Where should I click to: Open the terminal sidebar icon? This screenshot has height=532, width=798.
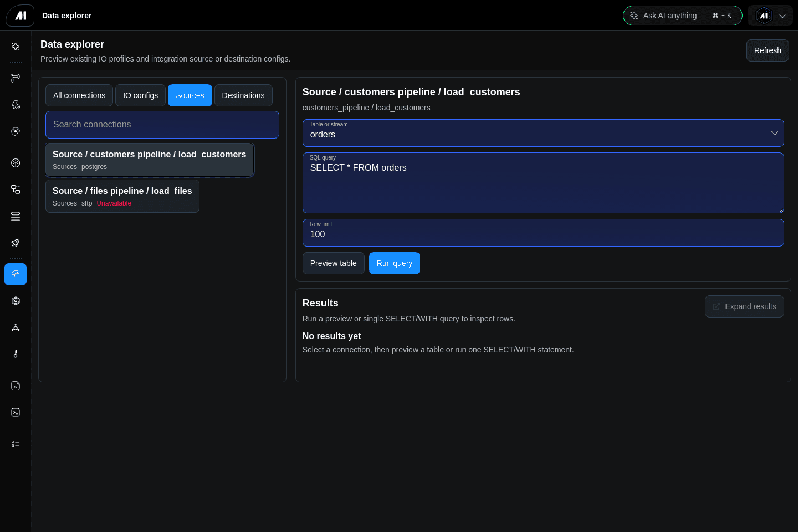click(16, 412)
